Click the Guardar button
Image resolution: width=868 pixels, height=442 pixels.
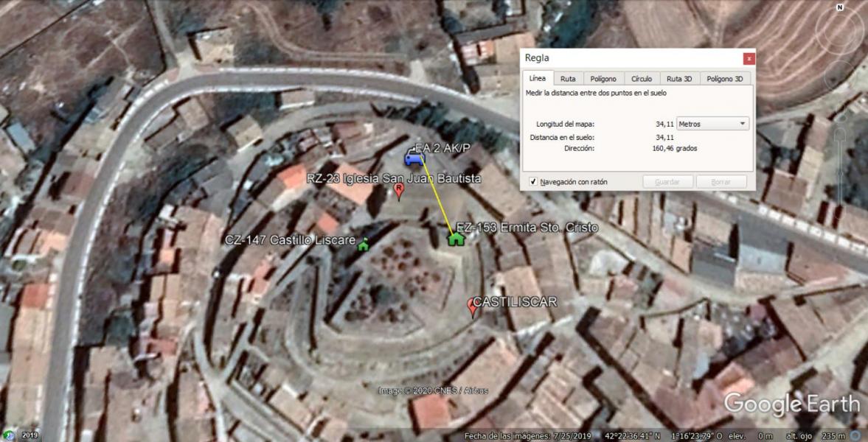click(667, 181)
